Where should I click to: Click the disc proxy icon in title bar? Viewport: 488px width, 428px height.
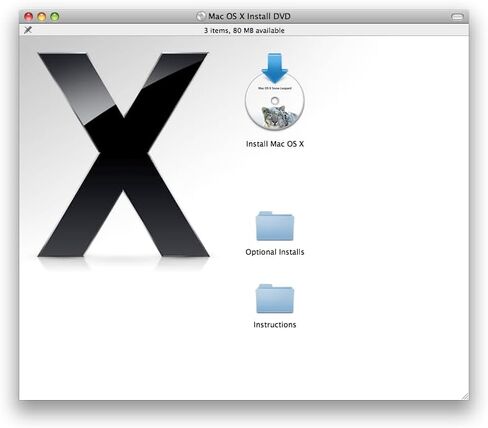point(201,16)
